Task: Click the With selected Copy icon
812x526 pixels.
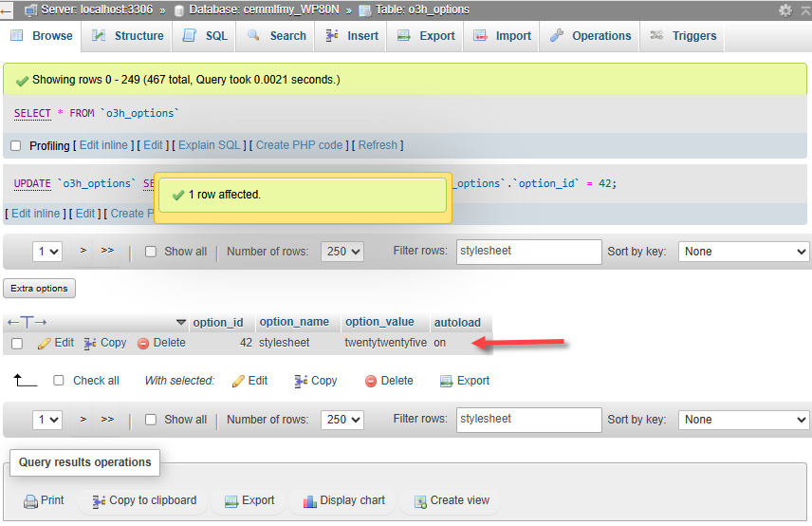Action: tap(301, 381)
